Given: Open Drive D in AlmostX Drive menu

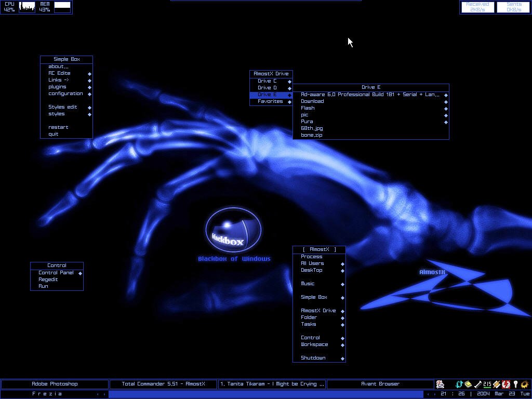Looking at the screenshot, I should pos(271,88).
